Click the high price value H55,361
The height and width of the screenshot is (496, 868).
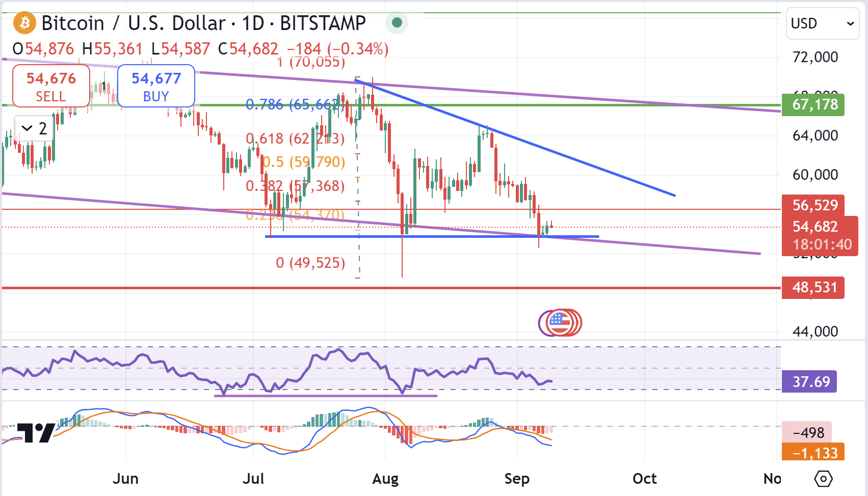[x=112, y=49]
